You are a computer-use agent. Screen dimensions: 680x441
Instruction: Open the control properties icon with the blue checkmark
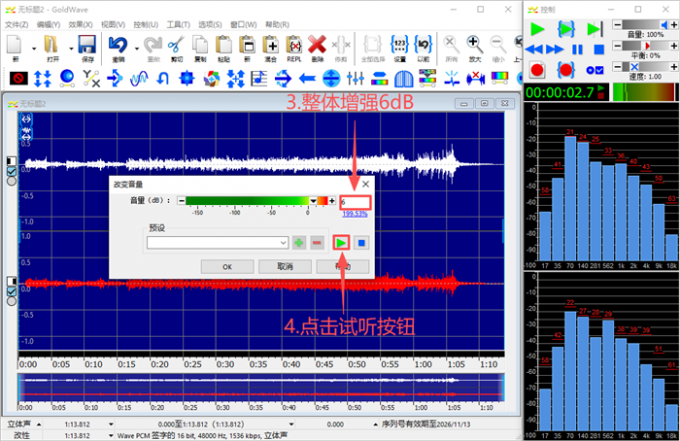point(595,70)
